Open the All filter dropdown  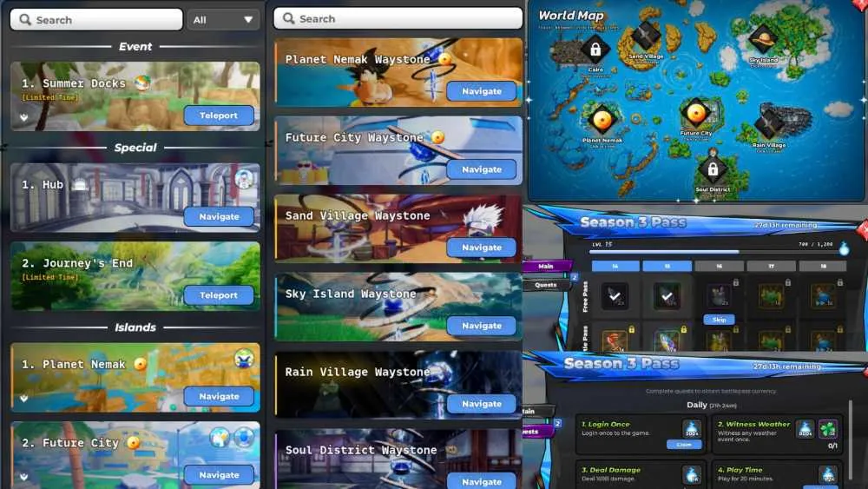coord(223,20)
